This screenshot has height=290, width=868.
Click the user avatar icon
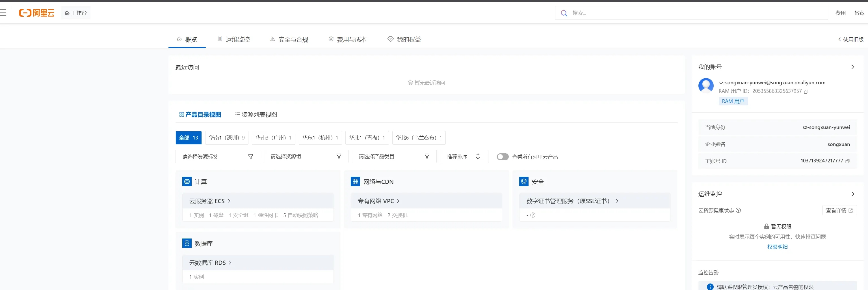pos(705,86)
